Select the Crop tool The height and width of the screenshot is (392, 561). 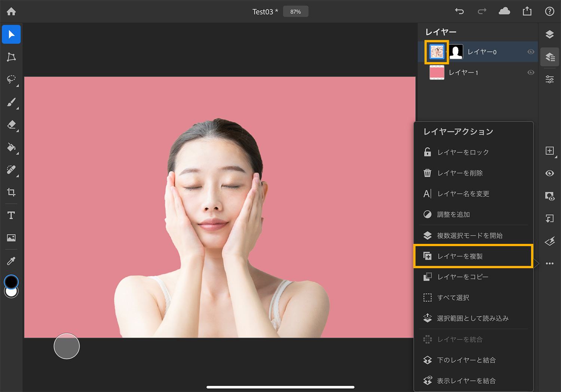[x=11, y=192]
